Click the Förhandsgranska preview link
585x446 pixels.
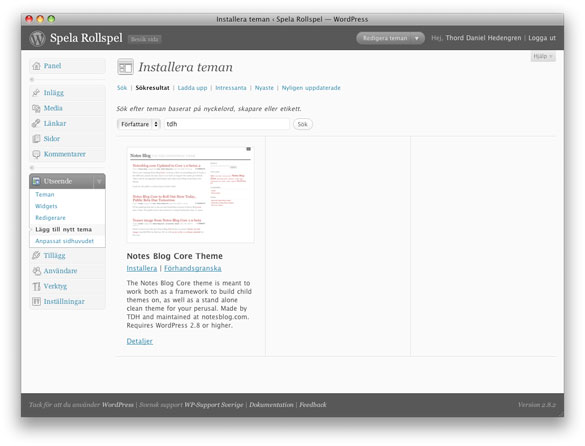(193, 268)
